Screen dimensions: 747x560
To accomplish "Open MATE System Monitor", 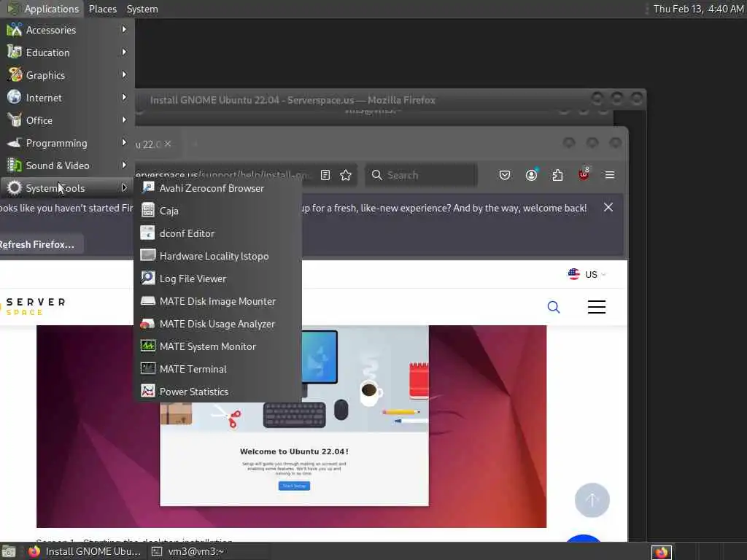I will [x=217, y=346].
